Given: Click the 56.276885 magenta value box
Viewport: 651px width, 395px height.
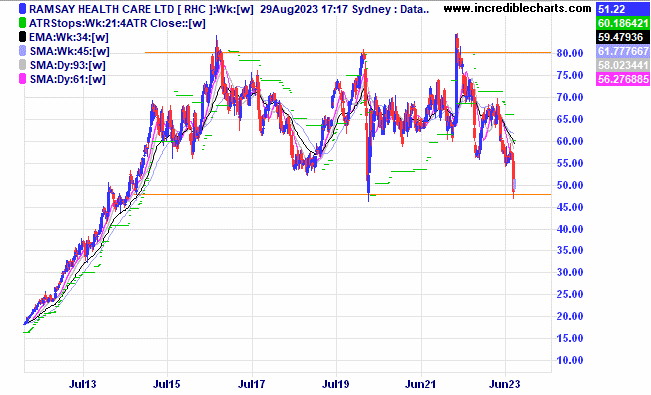Looking at the screenshot, I should click(623, 79).
